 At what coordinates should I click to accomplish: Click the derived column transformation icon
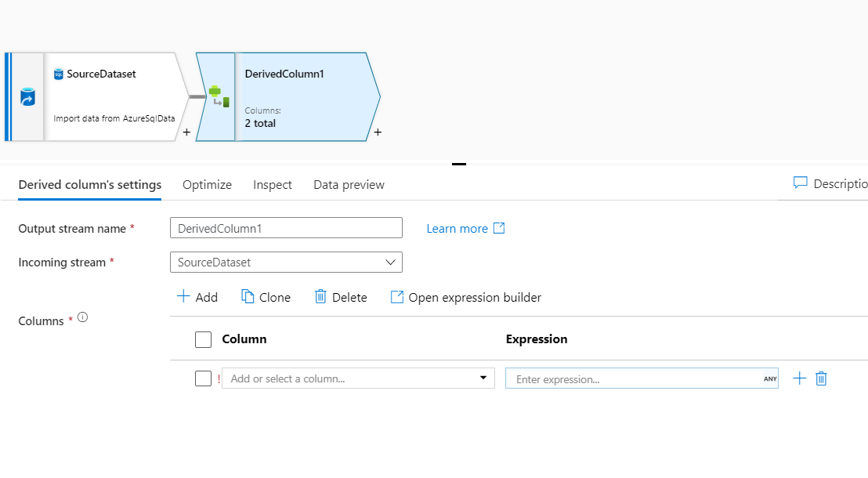[x=218, y=96]
